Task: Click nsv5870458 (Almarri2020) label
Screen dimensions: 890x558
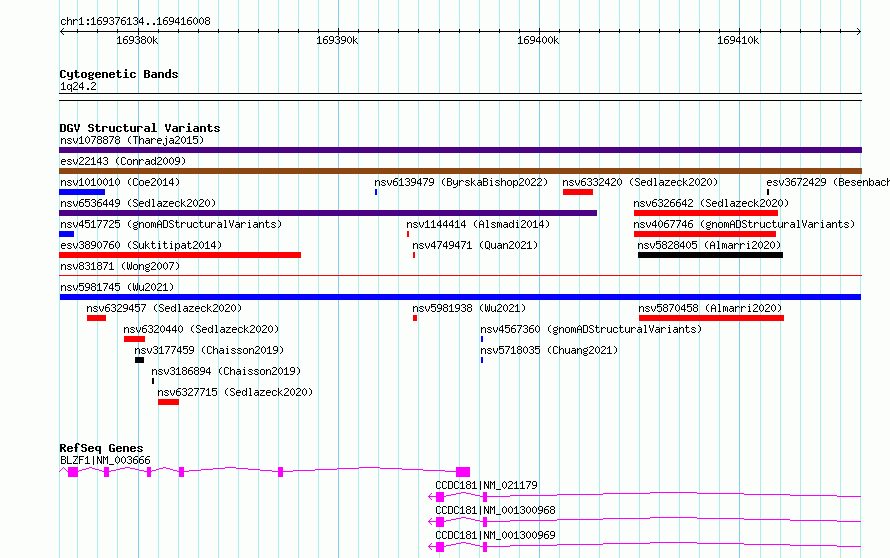Action: pyautogui.click(x=710, y=308)
